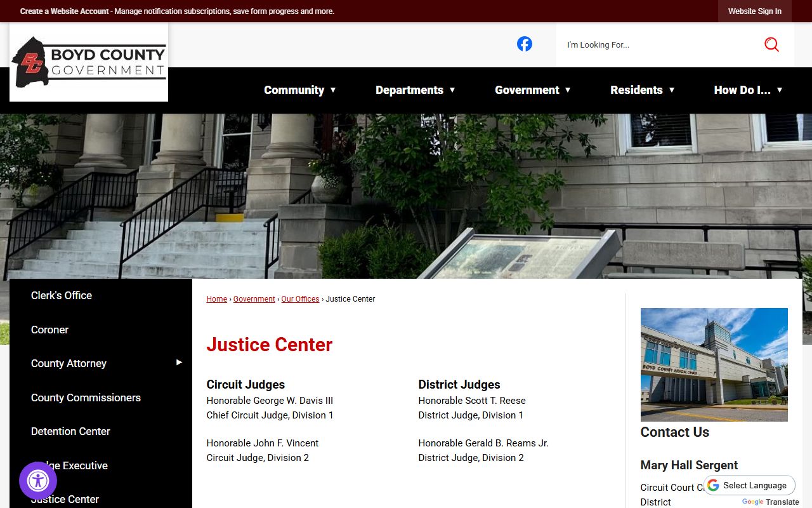Click the Create a Website Account link
The image size is (812, 508).
click(65, 11)
